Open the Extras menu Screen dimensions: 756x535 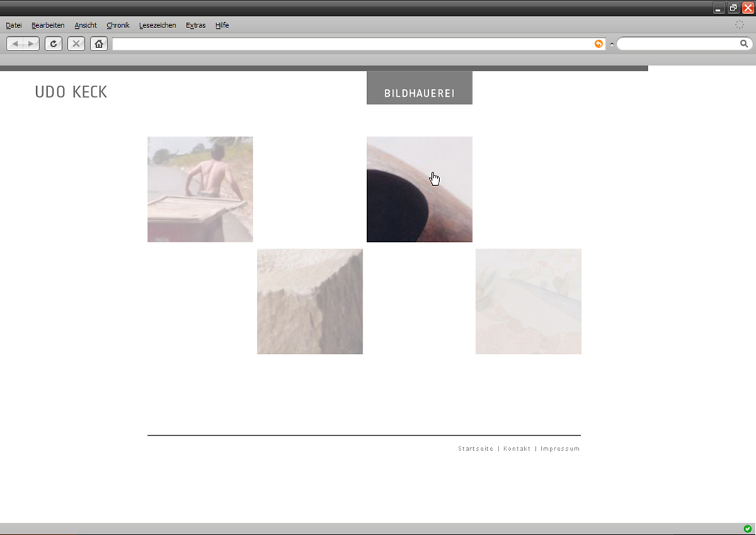point(196,25)
